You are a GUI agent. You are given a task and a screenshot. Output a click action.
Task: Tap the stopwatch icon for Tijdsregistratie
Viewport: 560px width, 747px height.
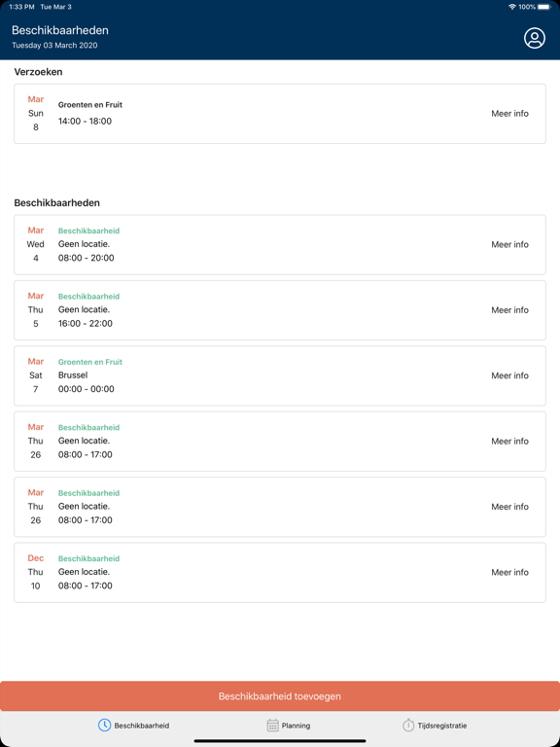point(408,725)
